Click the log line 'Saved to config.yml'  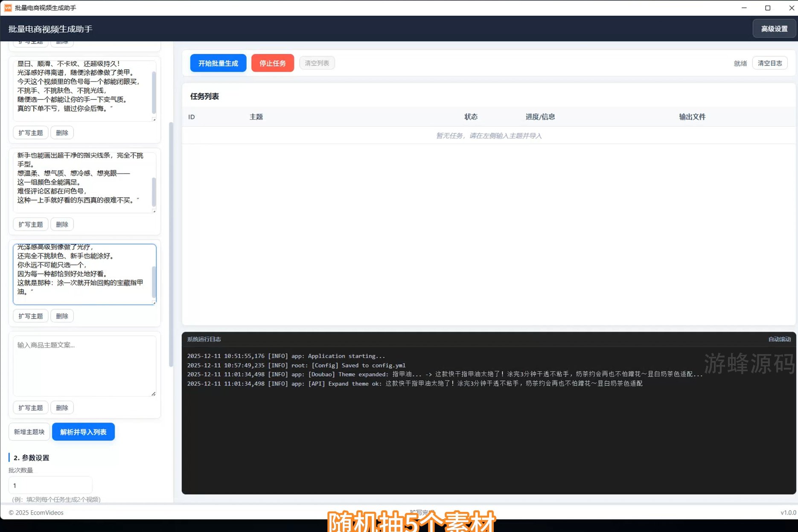(x=296, y=365)
